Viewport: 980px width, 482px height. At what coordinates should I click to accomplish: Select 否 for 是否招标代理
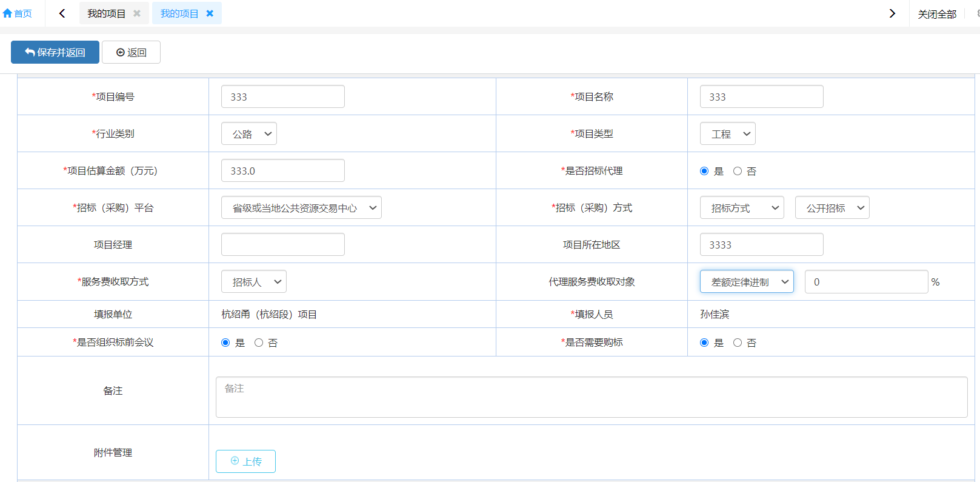point(738,171)
